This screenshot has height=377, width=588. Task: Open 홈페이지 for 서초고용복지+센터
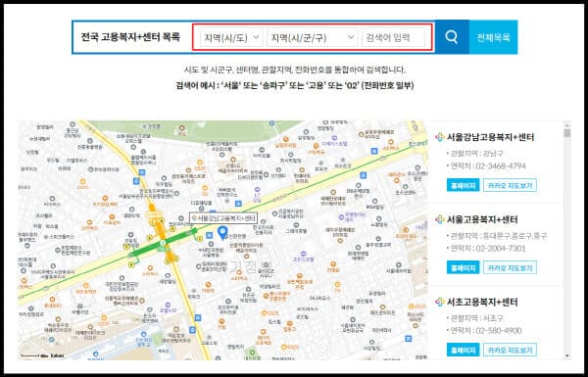[x=463, y=350]
